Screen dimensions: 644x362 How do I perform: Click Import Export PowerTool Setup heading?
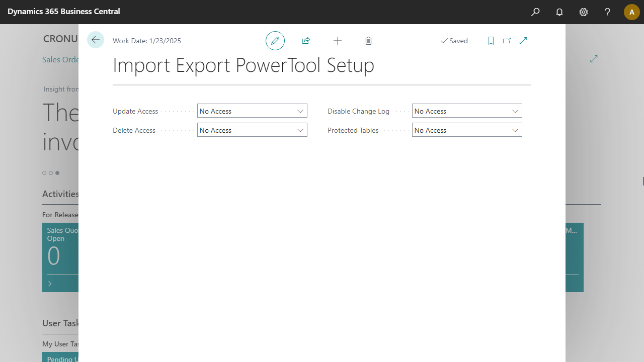(244, 65)
